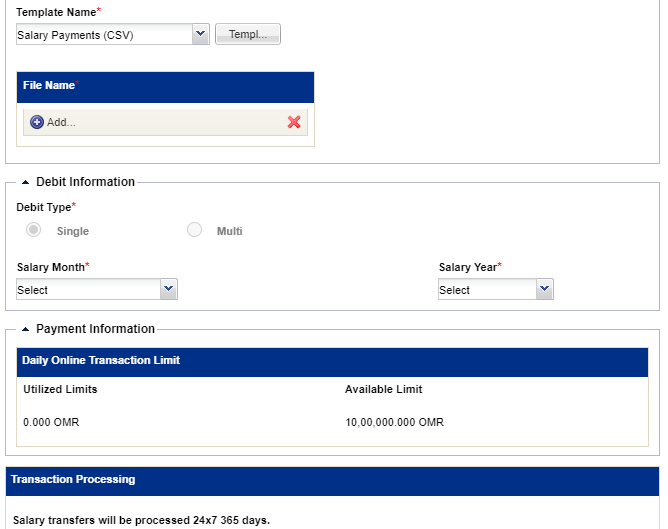Click the Utilized Limits label
The image size is (668, 529).
pyautogui.click(x=60, y=389)
